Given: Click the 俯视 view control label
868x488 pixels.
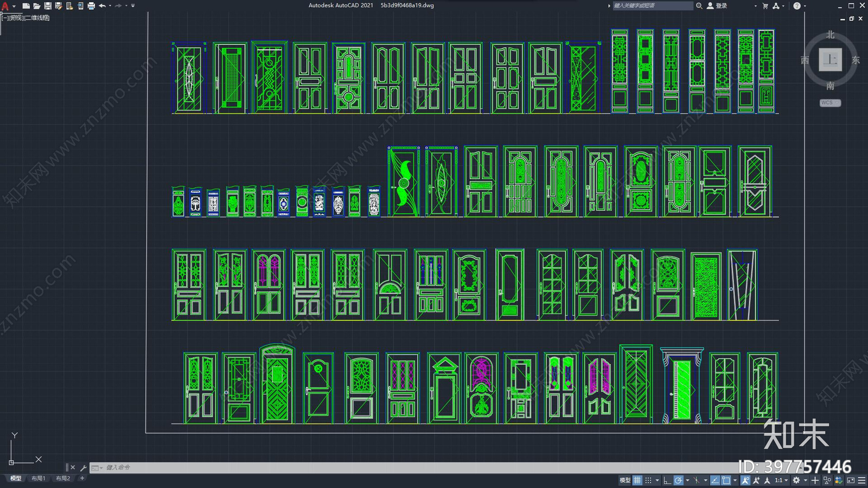Looking at the screenshot, I should 16,18.
